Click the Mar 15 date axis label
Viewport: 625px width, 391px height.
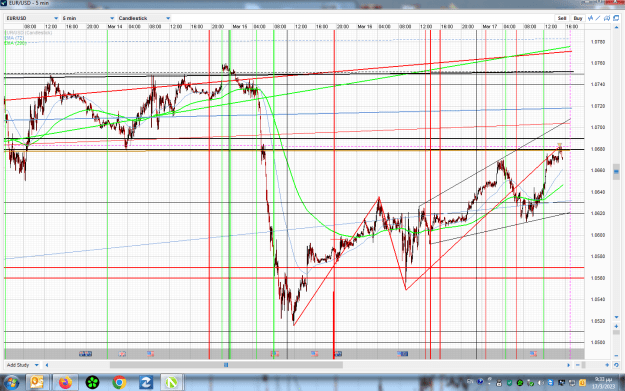pyautogui.click(x=240, y=27)
